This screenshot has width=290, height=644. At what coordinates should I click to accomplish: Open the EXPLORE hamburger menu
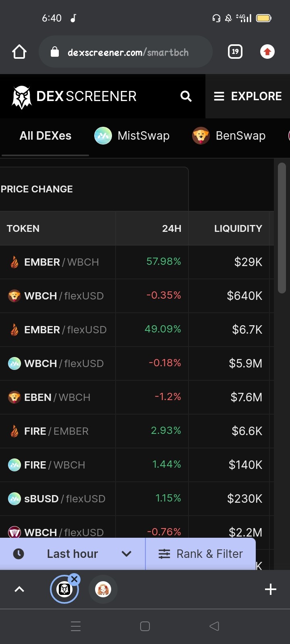248,96
